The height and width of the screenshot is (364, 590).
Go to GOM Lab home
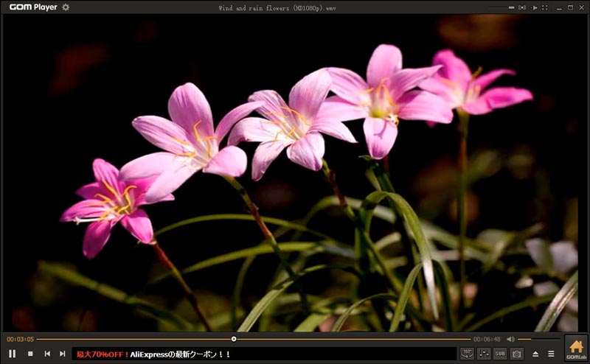[576, 349]
